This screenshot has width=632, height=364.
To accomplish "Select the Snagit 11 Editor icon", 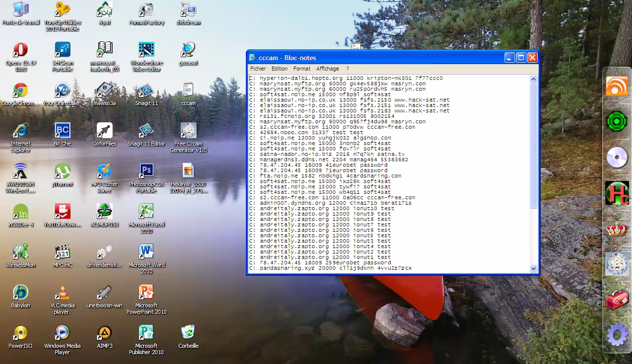I will 146,131.
